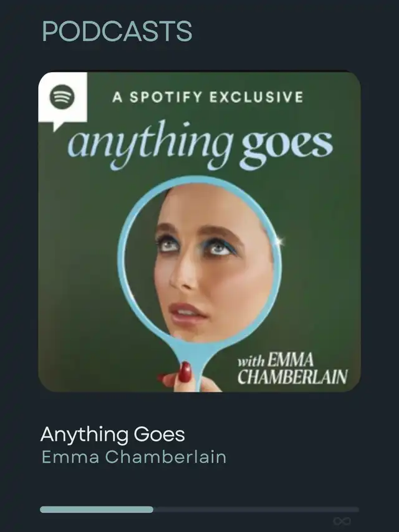Select the Anything Goes podcast title
The width and height of the screenshot is (399, 532).
[113, 434]
